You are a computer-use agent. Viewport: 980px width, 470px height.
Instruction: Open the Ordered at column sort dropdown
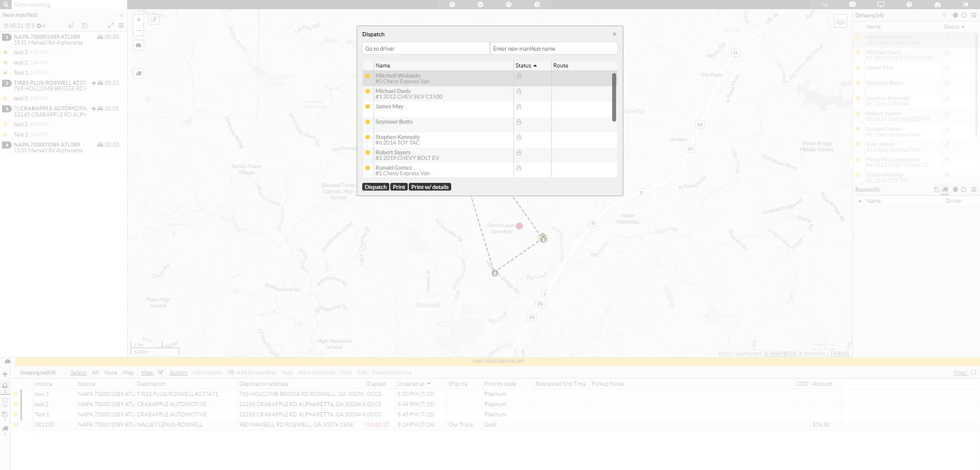tap(430, 384)
